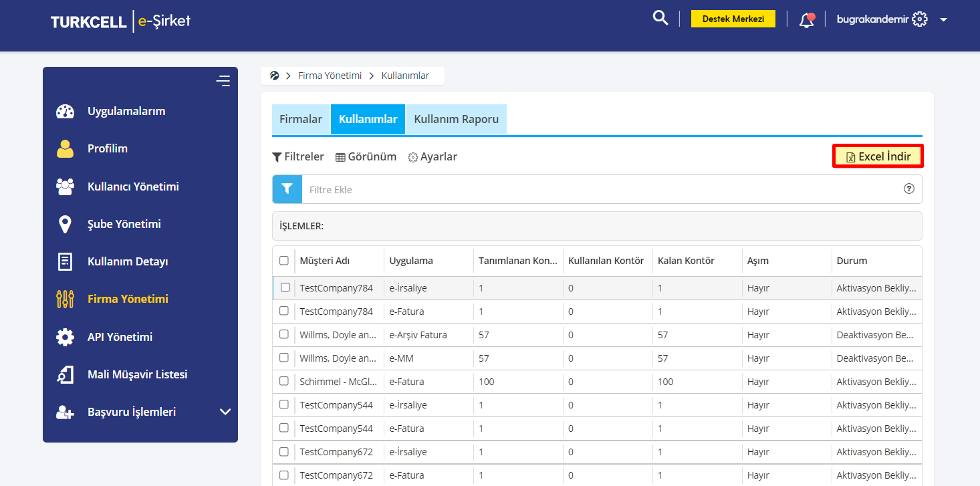Viewport: 980px width, 486px height.
Task: Click the Şube Yönetimi location pin icon
Action: pyautogui.click(x=65, y=224)
